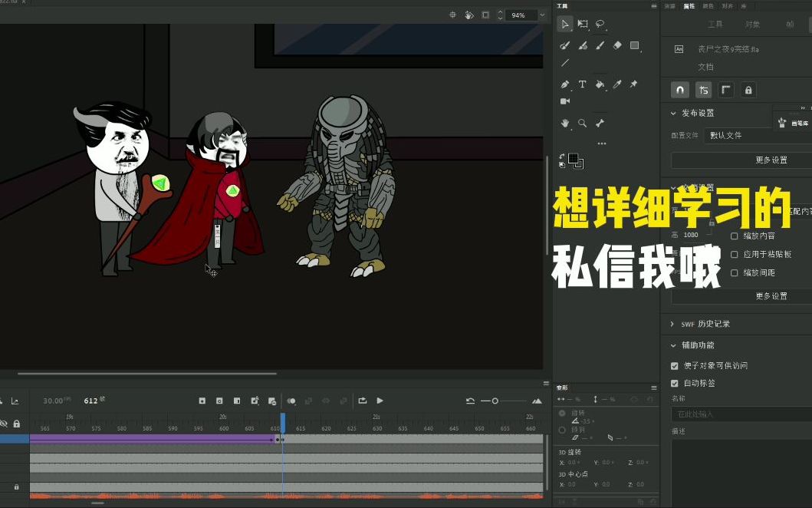Select the Bone tool
Viewport: 812px width, 508px height.
point(600,123)
